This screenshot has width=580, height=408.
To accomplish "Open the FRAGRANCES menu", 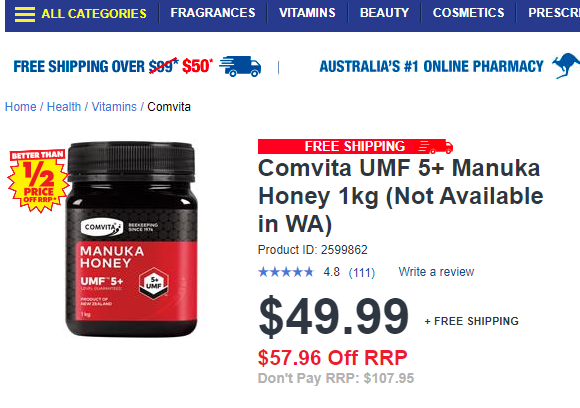I will point(213,13).
